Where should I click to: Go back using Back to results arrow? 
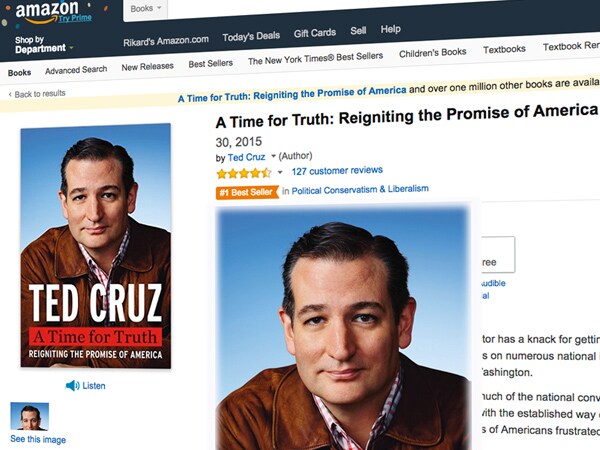(x=10, y=95)
